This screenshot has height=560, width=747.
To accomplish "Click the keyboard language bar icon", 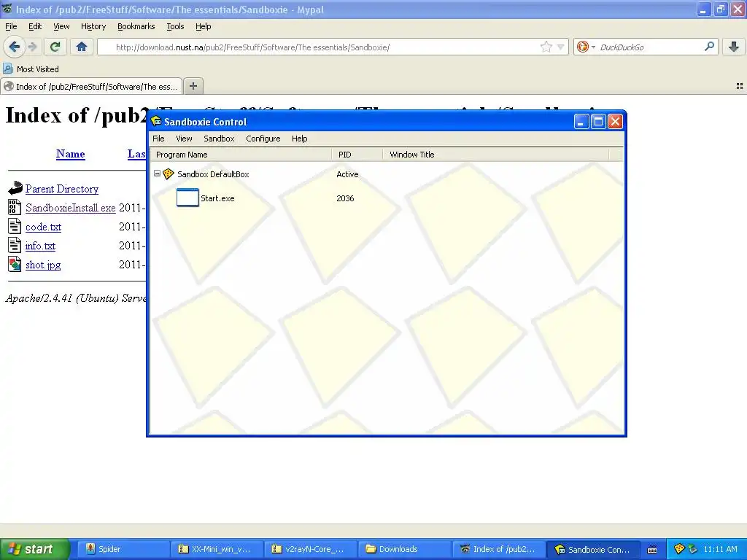I will click(x=652, y=550).
